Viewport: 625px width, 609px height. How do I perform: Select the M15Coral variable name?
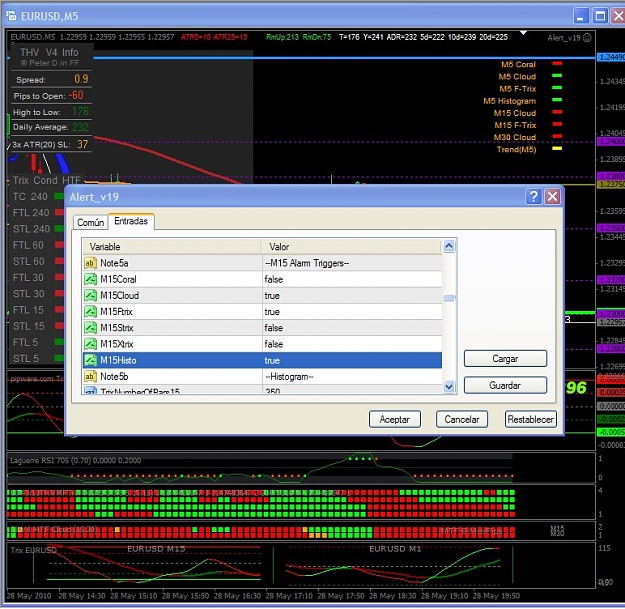118,279
